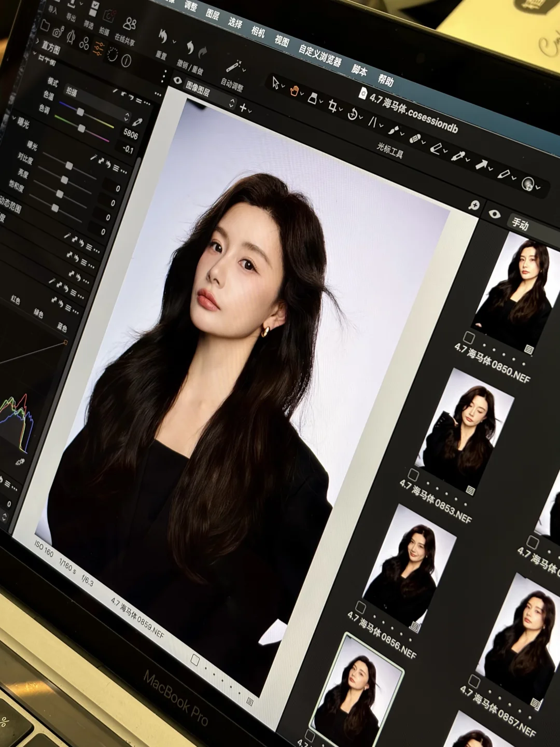This screenshot has width=560, height=747.
Task: Click the 色温 temperature slider handle
Action: [80, 112]
